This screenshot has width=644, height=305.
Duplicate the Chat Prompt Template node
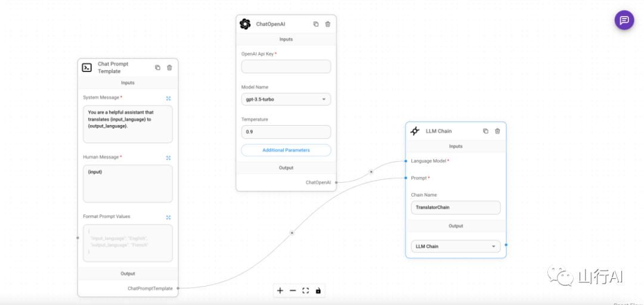157,68
